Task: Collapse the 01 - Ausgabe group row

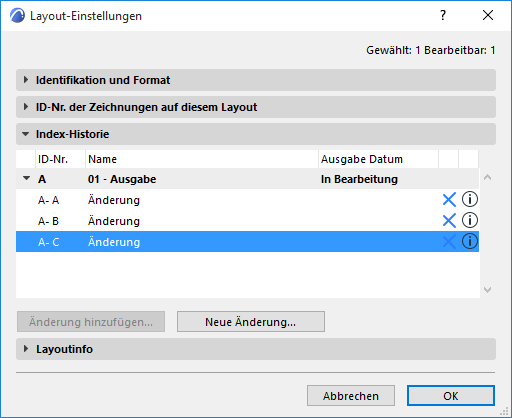Action: point(26,178)
